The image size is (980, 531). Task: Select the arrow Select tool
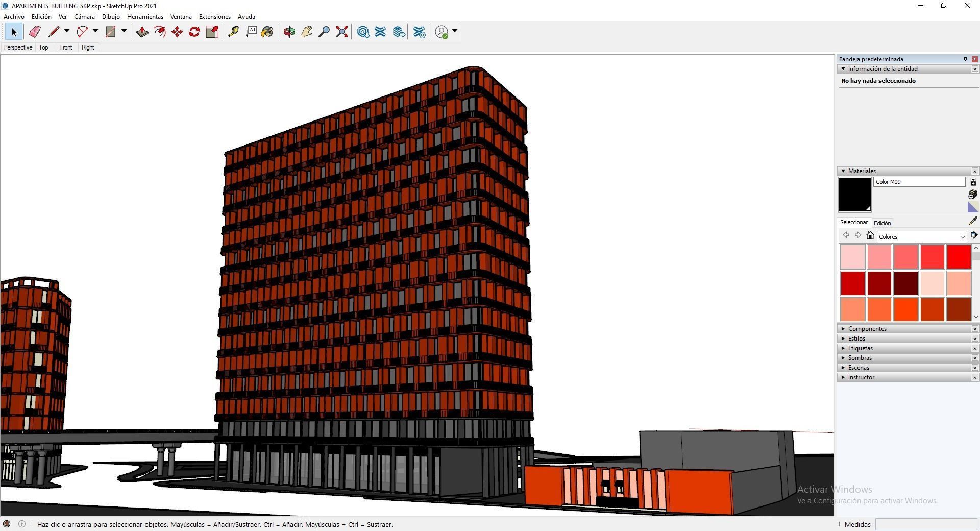[14, 32]
